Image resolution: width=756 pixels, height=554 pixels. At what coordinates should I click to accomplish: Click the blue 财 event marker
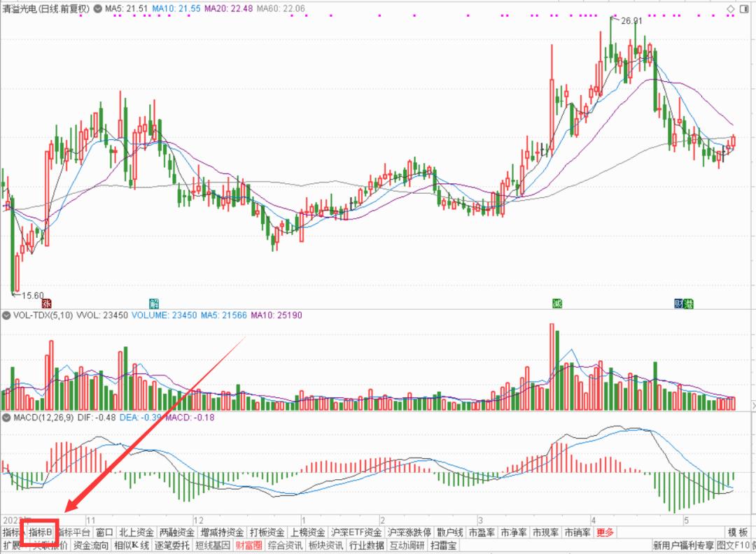tap(679, 304)
